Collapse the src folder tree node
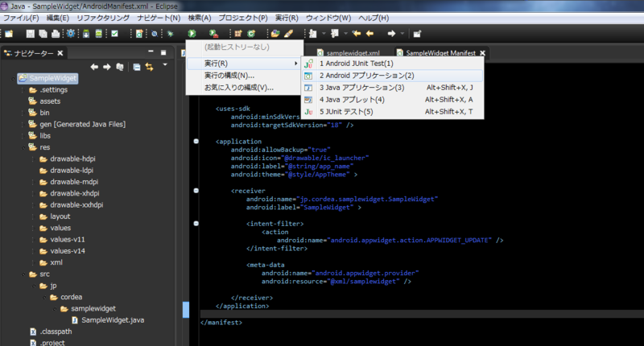Image resolution: width=644 pixels, height=346 pixels. pyautogui.click(x=23, y=274)
